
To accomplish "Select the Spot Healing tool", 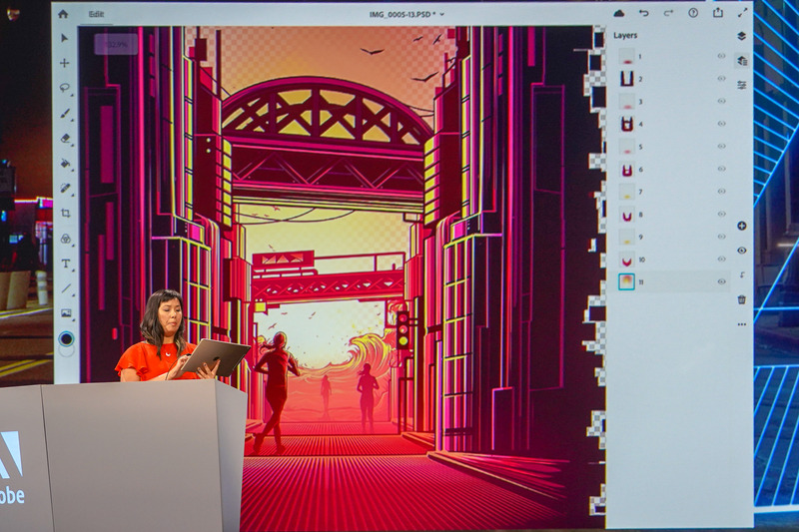I will point(65,188).
